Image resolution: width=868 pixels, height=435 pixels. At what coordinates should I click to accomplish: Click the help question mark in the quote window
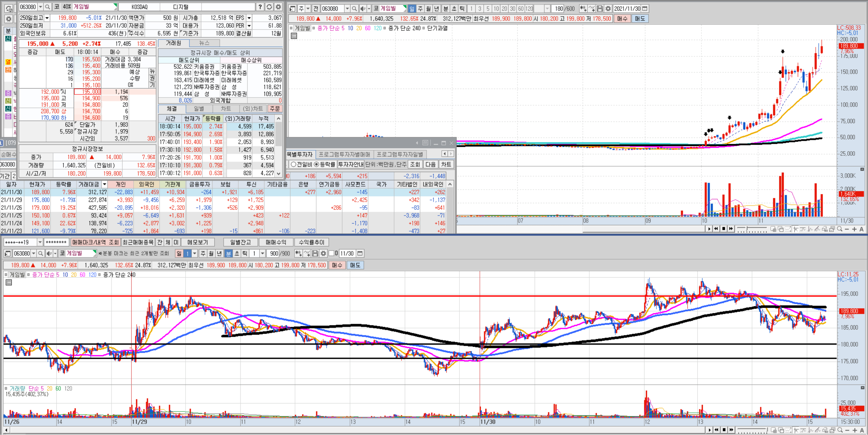[260, 7]
